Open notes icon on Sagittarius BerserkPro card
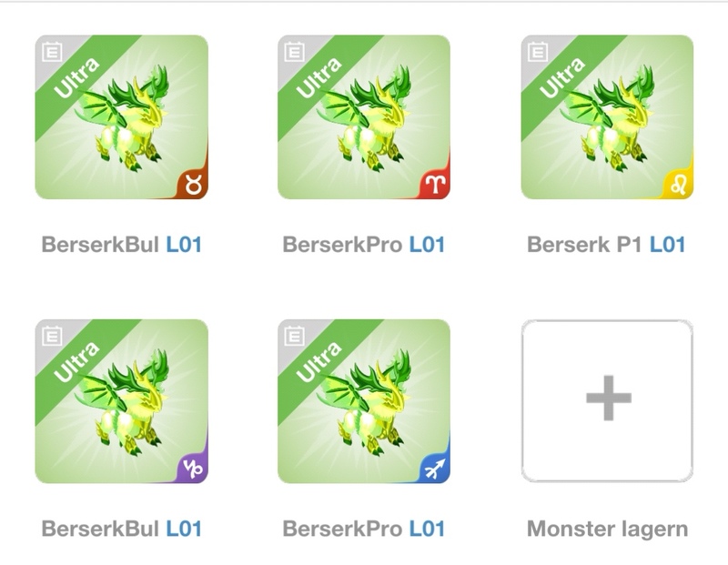Viewport: 728px width, 565px height. pyautogui.click(x=294, y=336)
